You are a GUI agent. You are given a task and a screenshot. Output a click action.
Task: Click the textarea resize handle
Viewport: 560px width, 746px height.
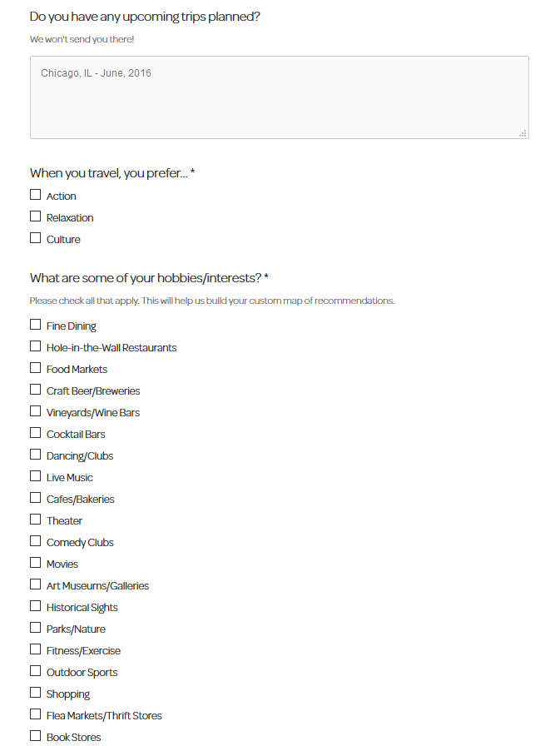[523, 132]
